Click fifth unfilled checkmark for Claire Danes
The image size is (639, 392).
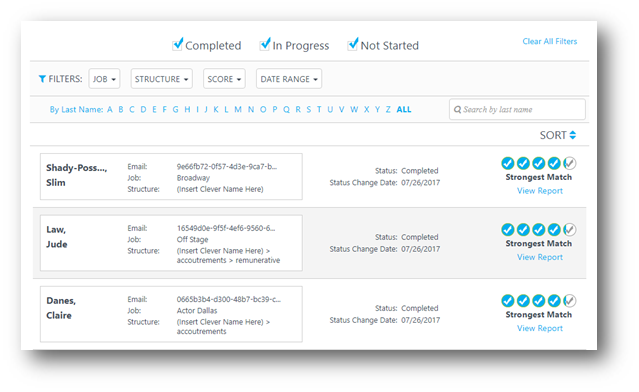[x=570, y=301]
